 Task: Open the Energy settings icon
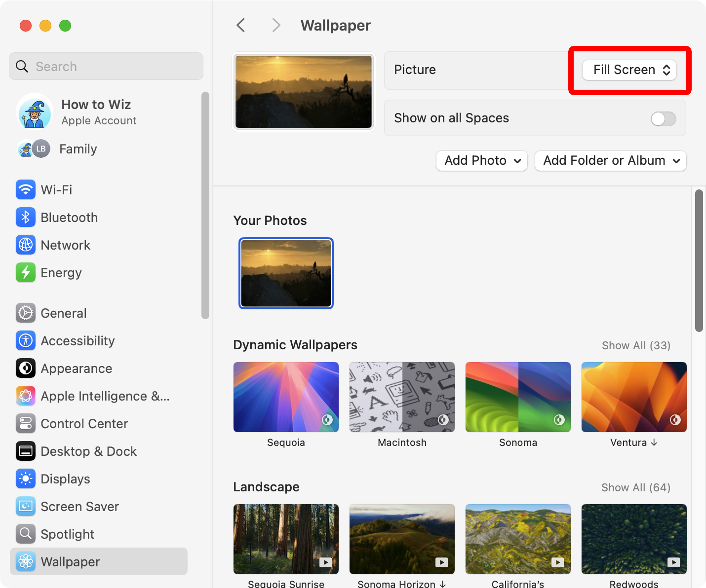tap(26, 272)
